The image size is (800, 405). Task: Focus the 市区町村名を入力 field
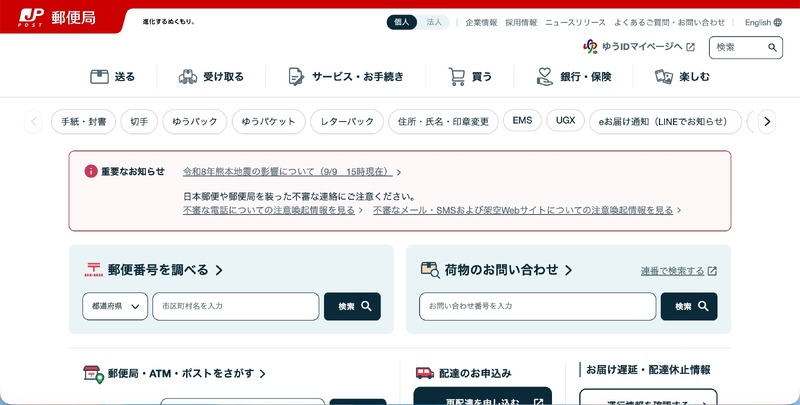236,307
